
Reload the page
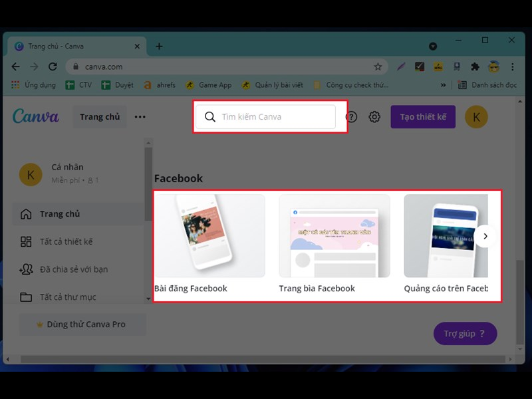coord(53,66)
